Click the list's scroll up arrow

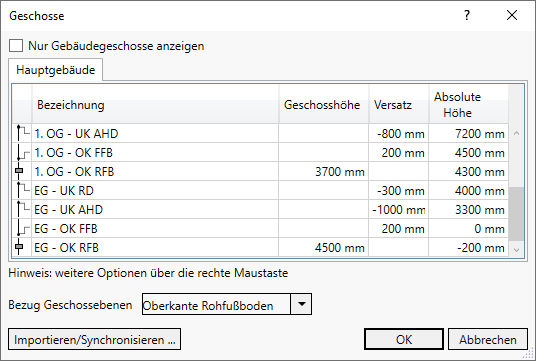tap(517, 133)
